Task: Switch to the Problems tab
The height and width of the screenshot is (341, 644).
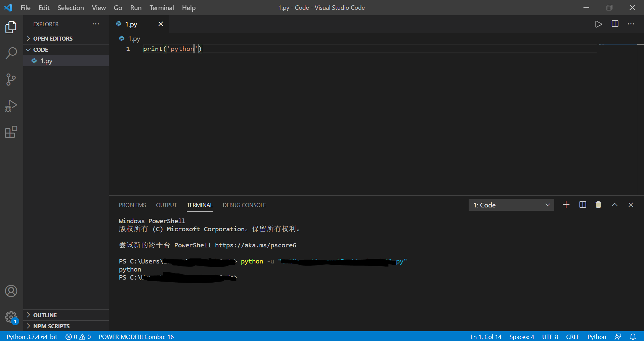Action: coord(132,205)
